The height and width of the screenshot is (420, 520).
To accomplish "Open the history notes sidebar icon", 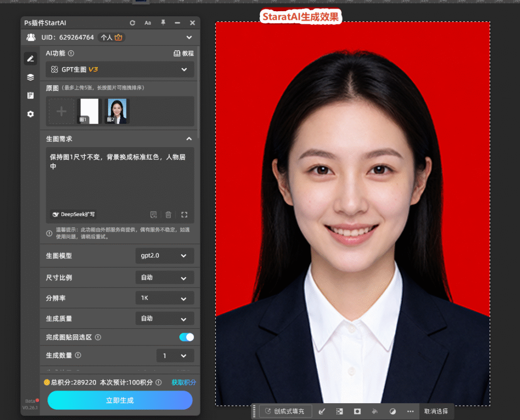I will [x=30, y=95].
